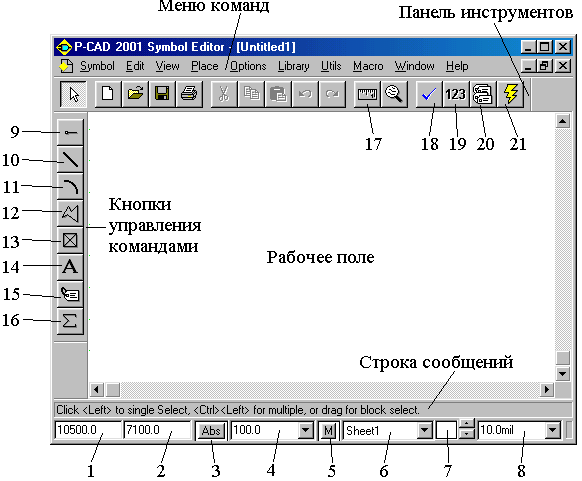Image resolution: width=582 pixels, height=481 pixels.
Task: Validate symbol with the checkmark icon
Action: pos(429,94)
